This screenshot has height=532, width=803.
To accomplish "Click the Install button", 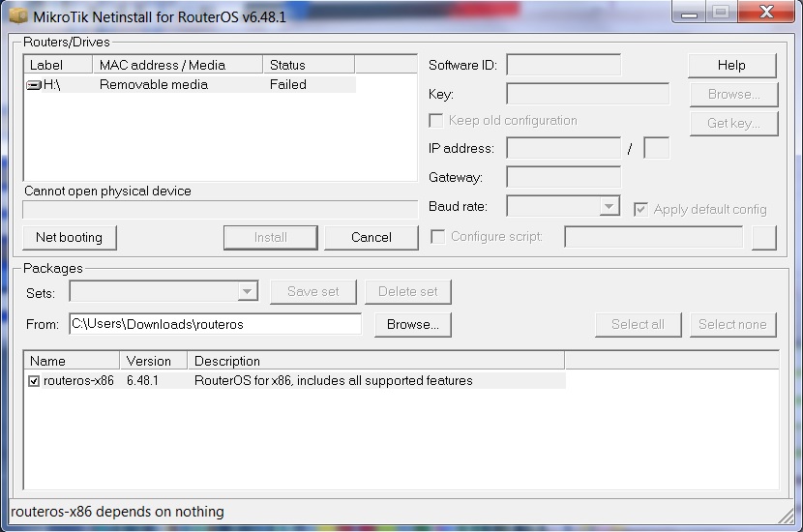I will [270, 238].
